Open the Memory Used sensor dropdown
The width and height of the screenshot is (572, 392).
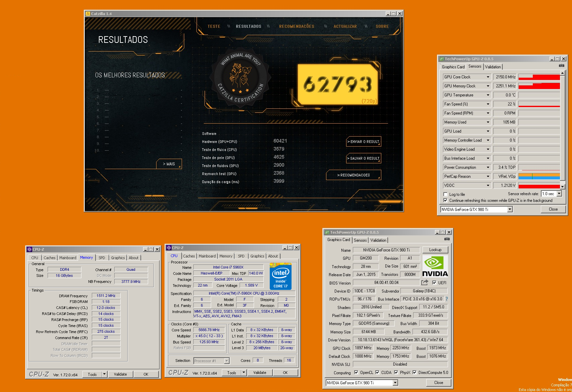pos(488,122)
